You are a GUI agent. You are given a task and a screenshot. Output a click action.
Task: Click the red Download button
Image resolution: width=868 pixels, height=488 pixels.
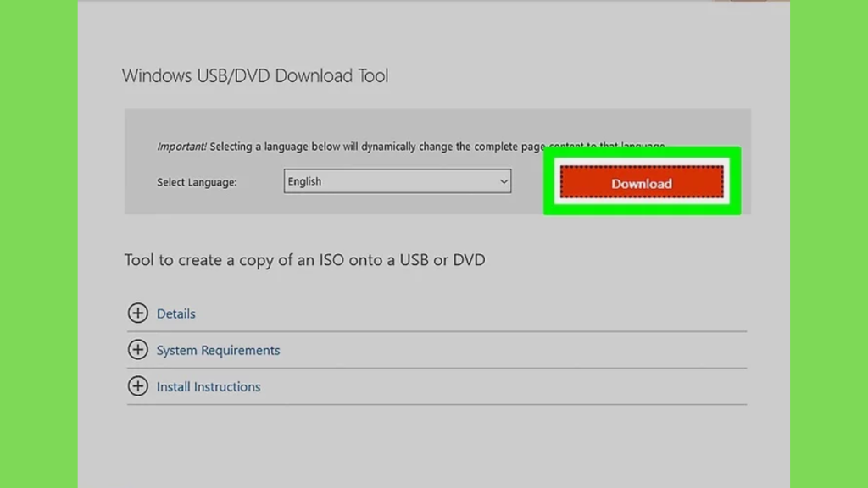[x=642, y=182]
